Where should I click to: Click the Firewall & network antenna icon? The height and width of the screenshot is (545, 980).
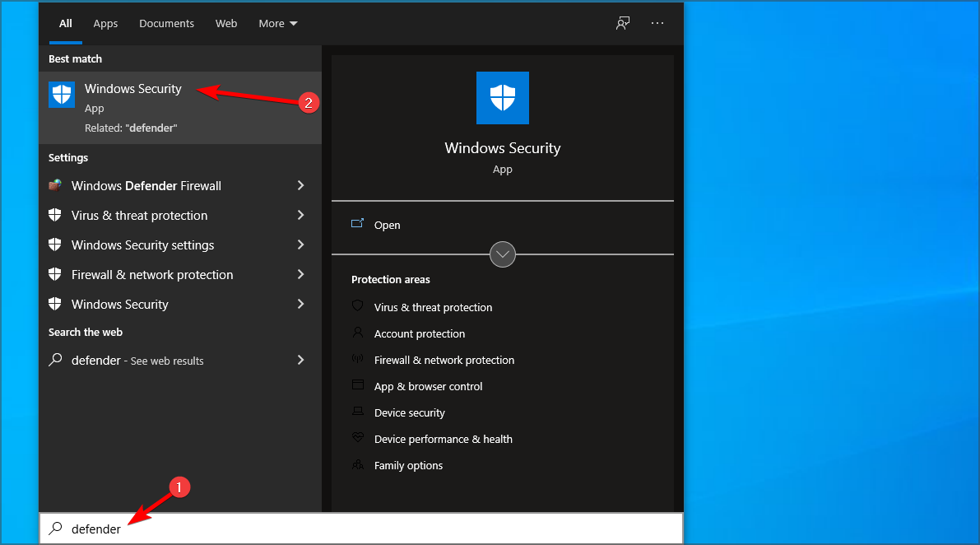pos(357,359)
